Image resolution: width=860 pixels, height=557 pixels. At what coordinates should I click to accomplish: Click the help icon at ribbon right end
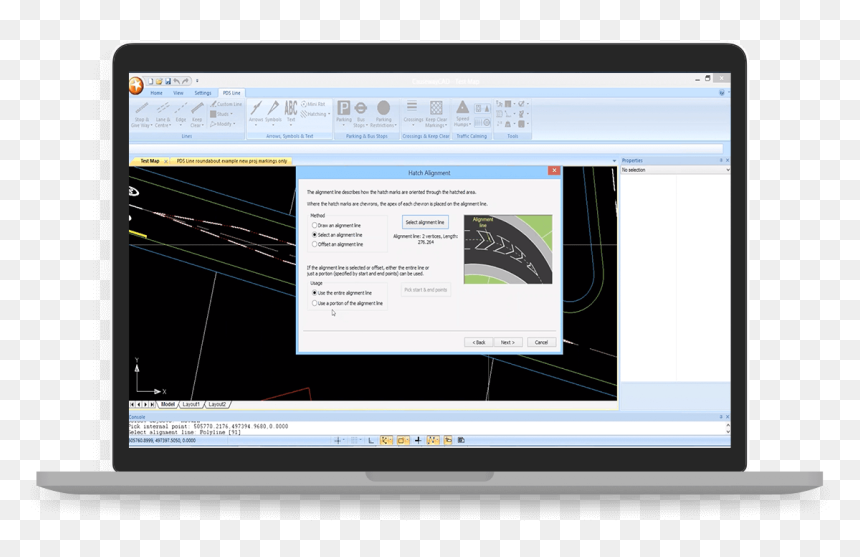pyautogui.click(x=721, y=93)
